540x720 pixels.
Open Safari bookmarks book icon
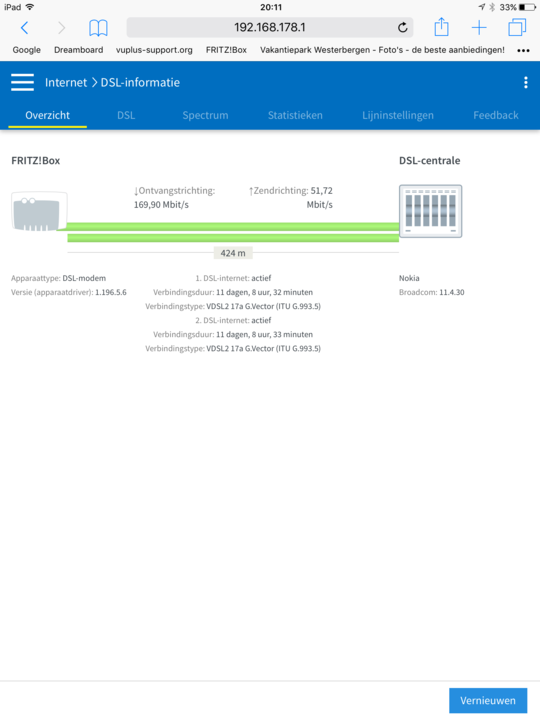(x=98, y=28)
